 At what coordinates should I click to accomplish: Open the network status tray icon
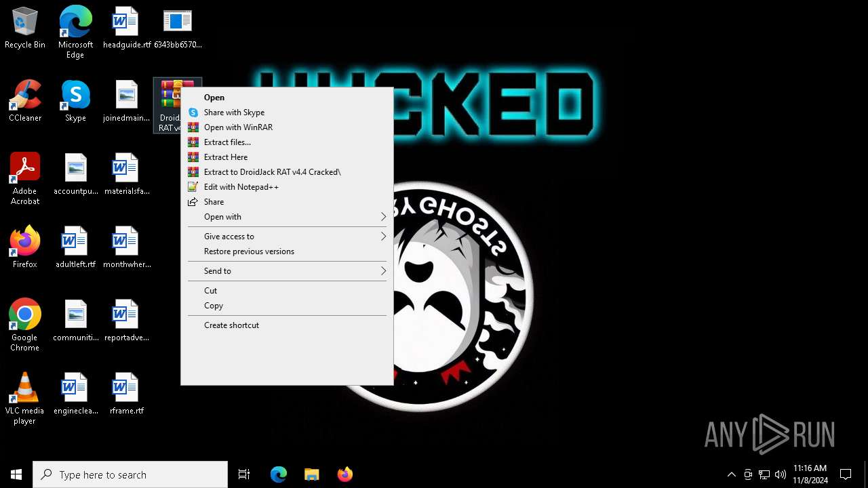pyautogui.click(x=764, y=474)
